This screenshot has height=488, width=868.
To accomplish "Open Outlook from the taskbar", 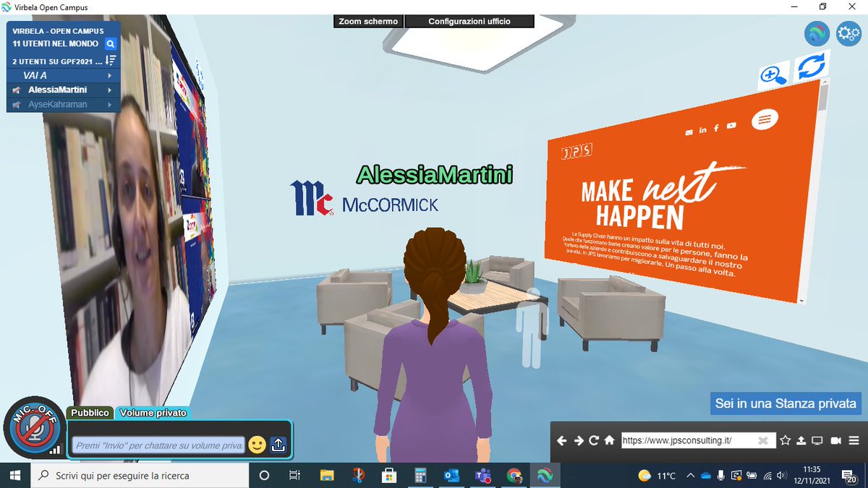I will point(452,476).
